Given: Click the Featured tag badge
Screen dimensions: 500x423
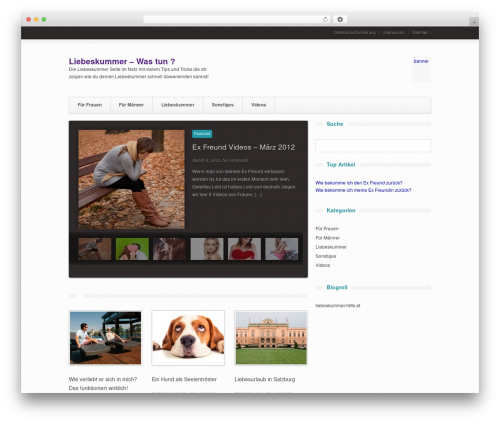Looking at the screenshot, I should click(202, 134).
